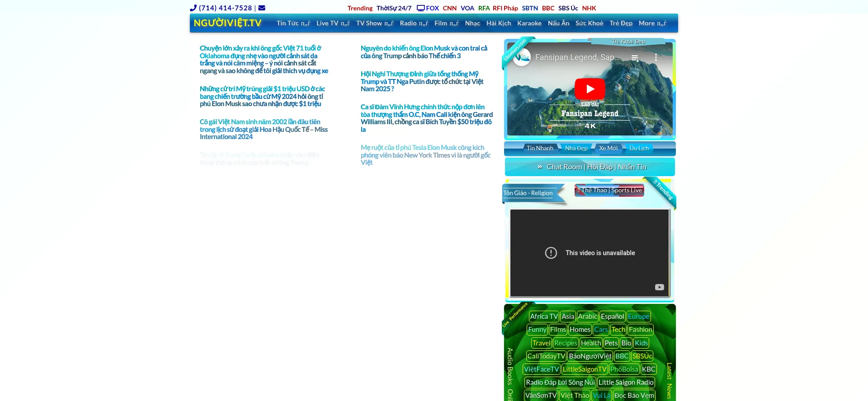Play the Fansipan Legend YouTube video

pos(590,89)
